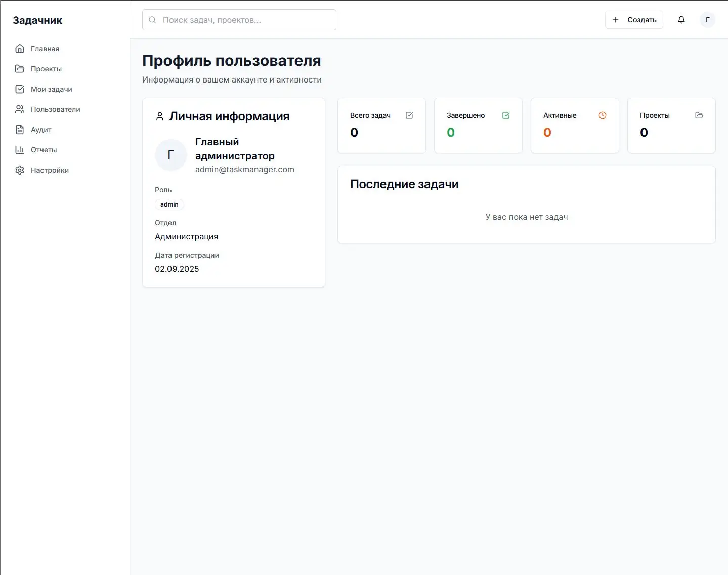Viewport: 728px width, 575px height.
Task: Open notifications via the bell icon
Action: [x=681, y=19]
